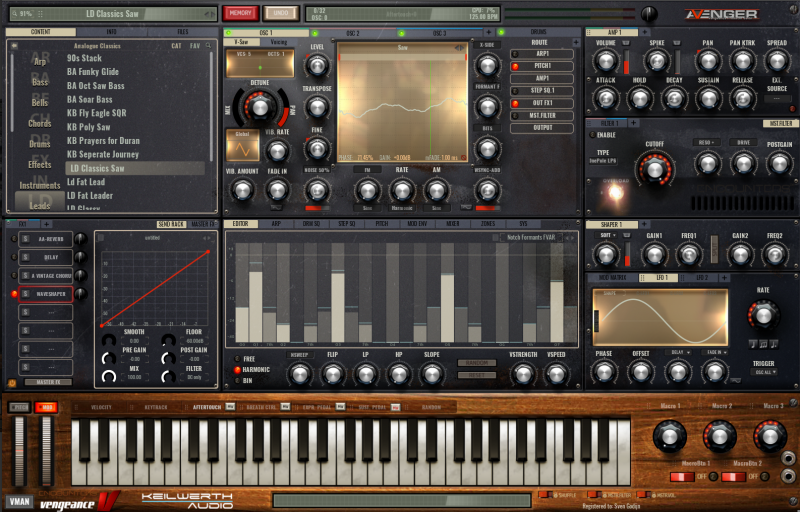
Task: Click the solo S button on WAVESHAPER
Action: point(26,294)
